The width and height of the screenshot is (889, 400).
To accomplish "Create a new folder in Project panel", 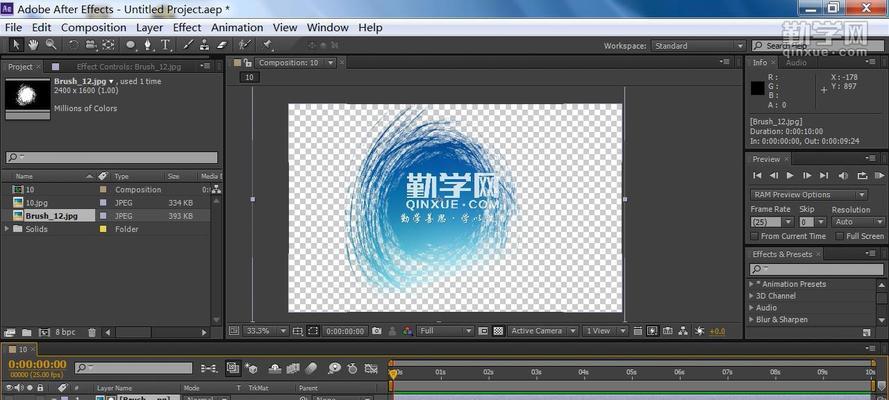I will coord(26,333).
